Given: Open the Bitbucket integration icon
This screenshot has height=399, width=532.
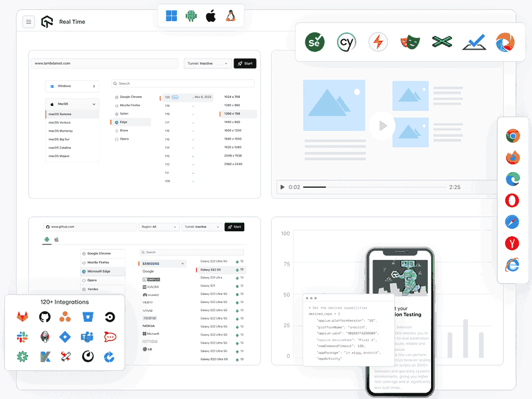Looking at the screenshot, I should [x=88, y=317].
